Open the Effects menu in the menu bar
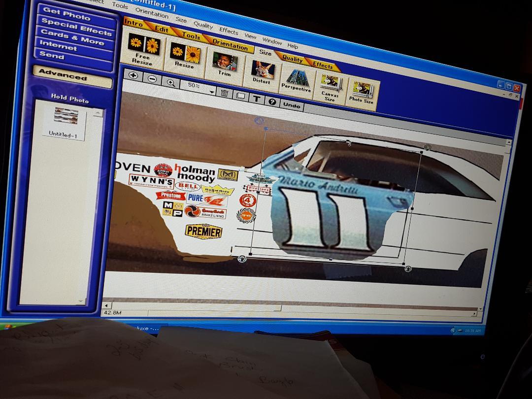This screenshot has height=399, width=532. coord(229,31)
